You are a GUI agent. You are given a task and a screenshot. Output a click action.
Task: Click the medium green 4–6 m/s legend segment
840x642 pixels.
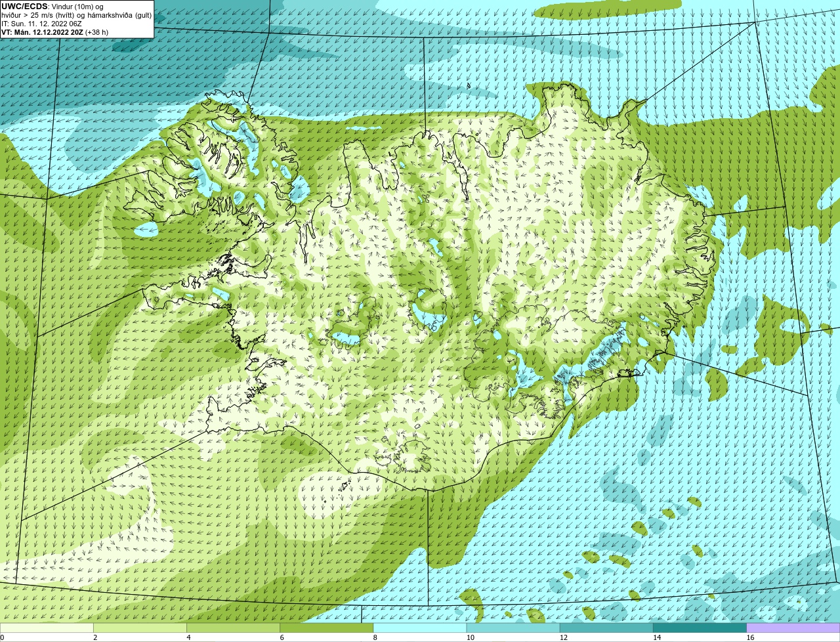[x=233, y=628]
